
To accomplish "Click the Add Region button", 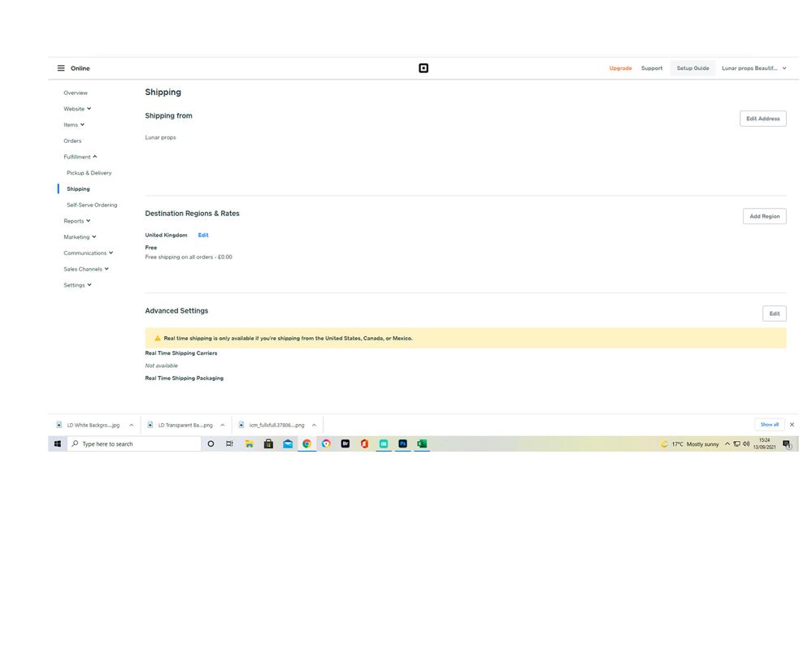I will pos(764,216).
